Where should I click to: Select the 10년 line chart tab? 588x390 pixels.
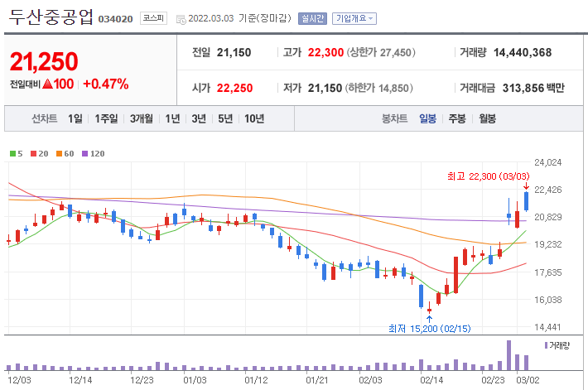pos(254,119)
